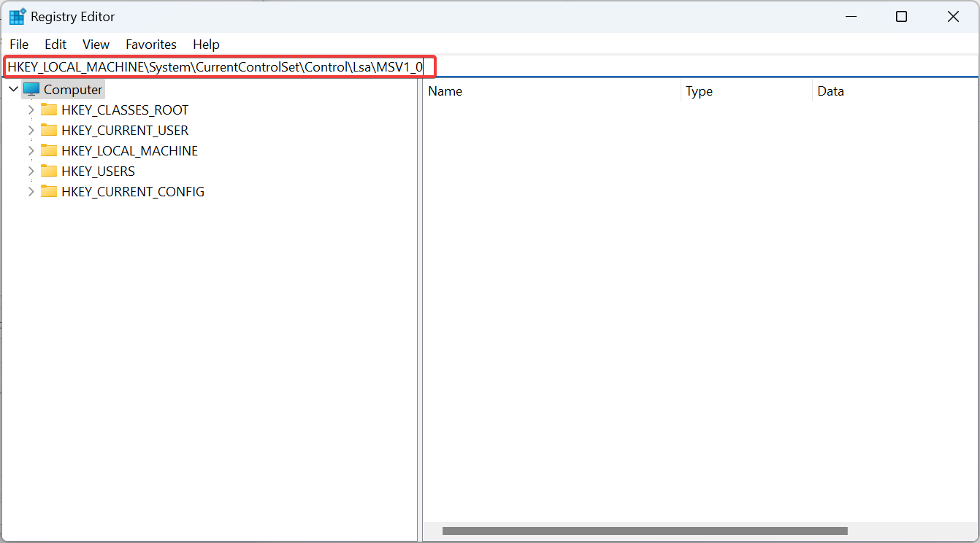The width and height of the screenshot is (980, 543).
Task: Click the Computer monitor icon in tree
Action: coord(31,90)
